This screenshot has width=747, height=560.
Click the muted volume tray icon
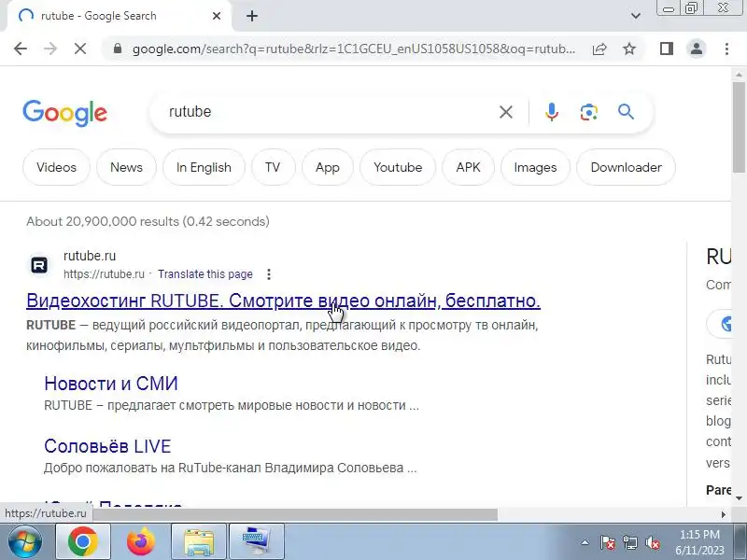tap(652, 542)
